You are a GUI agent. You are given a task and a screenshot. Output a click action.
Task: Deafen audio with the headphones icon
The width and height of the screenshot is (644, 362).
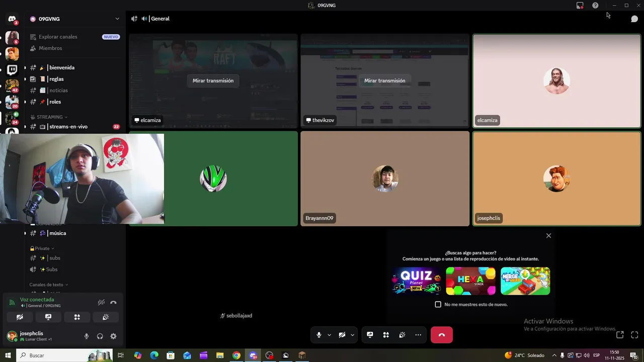(x=100, y=336)
